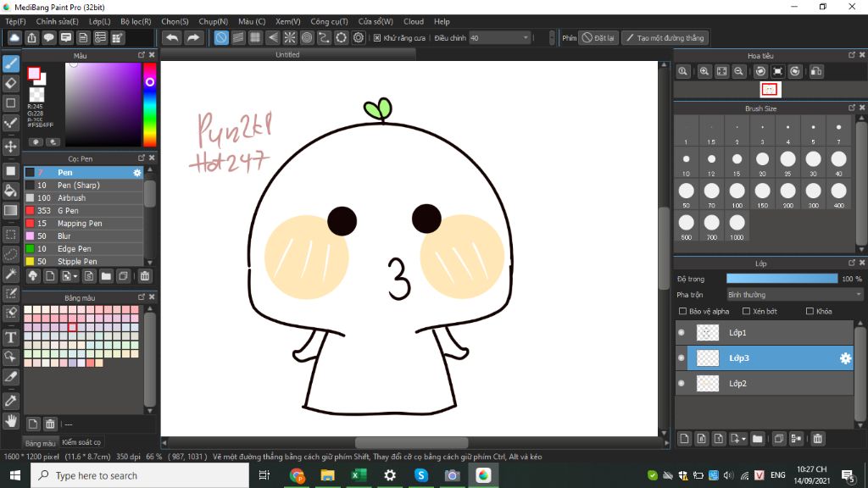Click the navigator canvas thumbnail
The height and width of the screenshot is (488, 868).
(770, 90)
